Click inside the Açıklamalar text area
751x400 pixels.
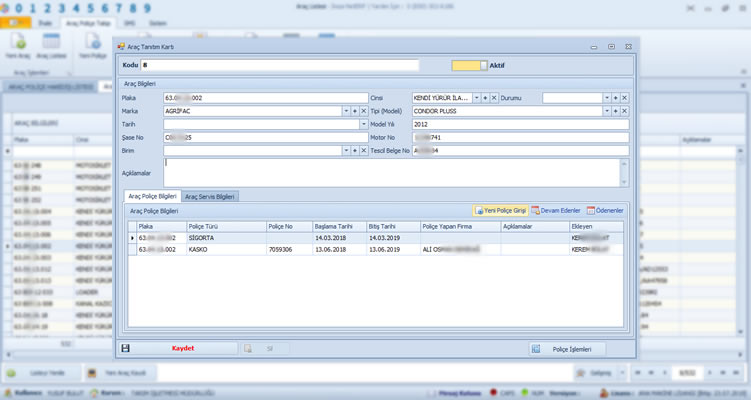click(392, 173)
